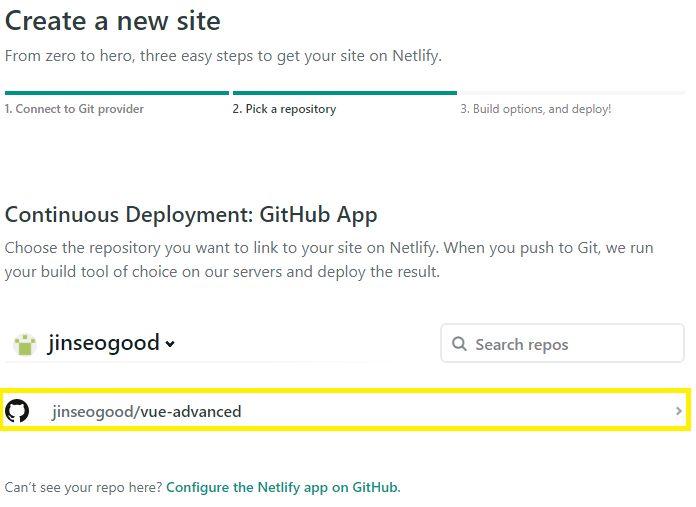Viewport: 696px width, 507px height.
Task: Click the 'From zero to hero' subtitle text
Action: click(x=223, y=56)
